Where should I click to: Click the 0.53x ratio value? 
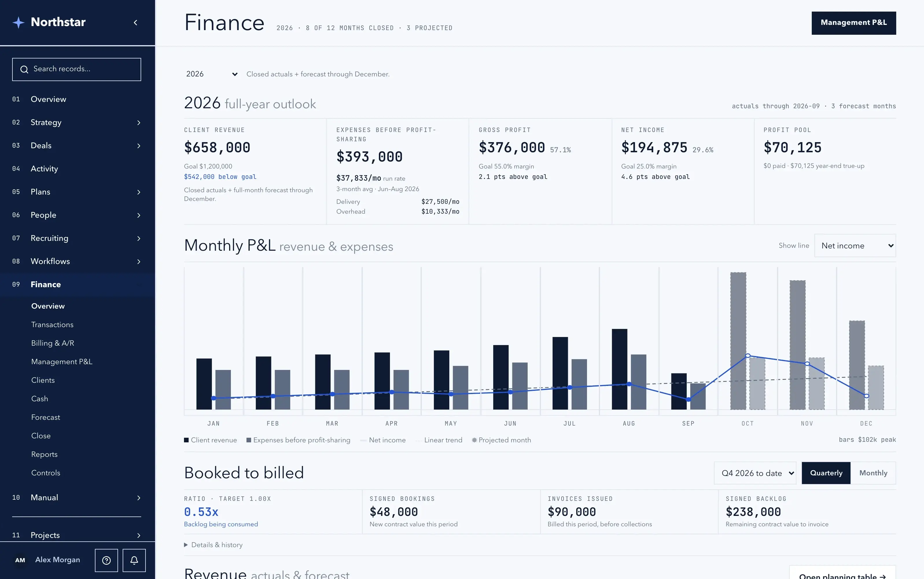point(201,512)
